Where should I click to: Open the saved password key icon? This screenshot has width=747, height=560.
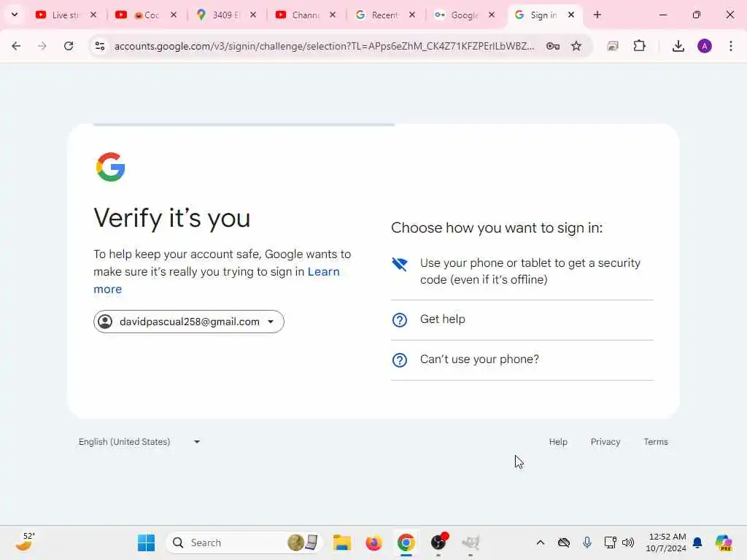pos(553,46)
